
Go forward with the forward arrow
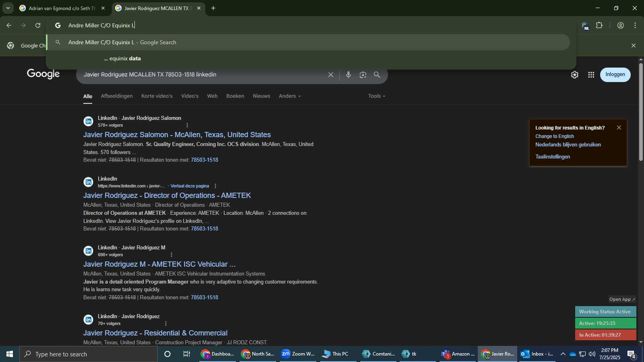point(23,25)
